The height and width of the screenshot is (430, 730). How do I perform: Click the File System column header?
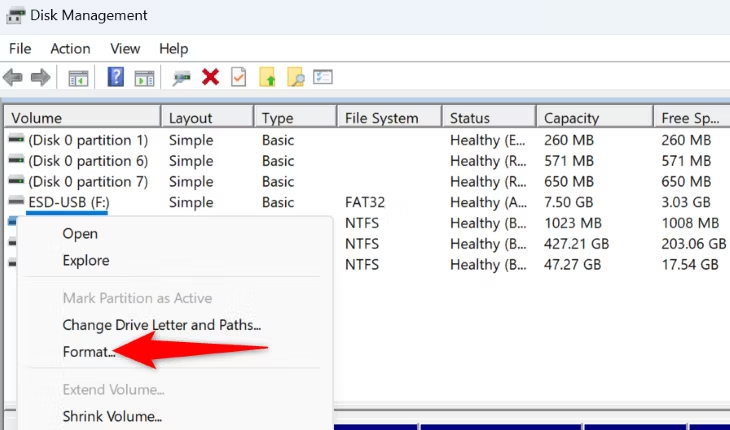pyautogui.click(x=389, y=118)
